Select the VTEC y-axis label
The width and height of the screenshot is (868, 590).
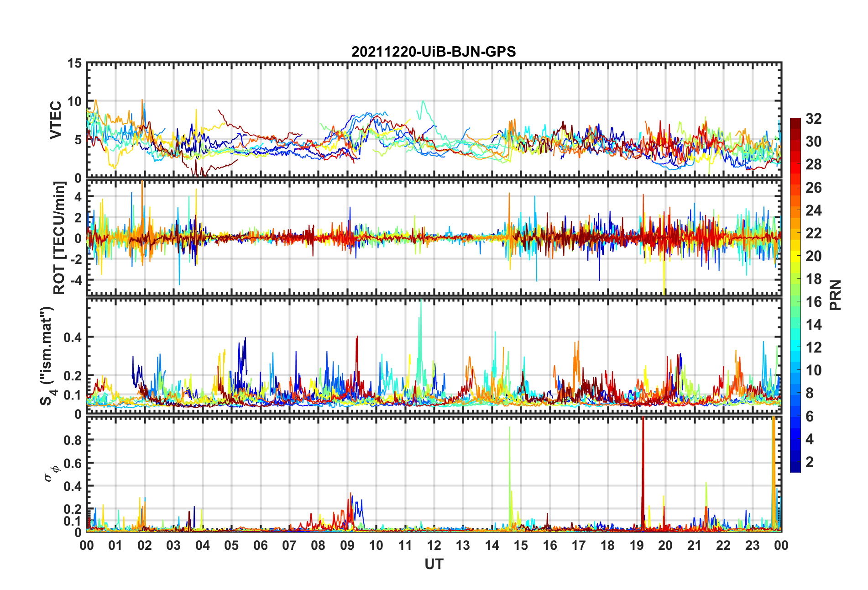(x=56, y=120)
